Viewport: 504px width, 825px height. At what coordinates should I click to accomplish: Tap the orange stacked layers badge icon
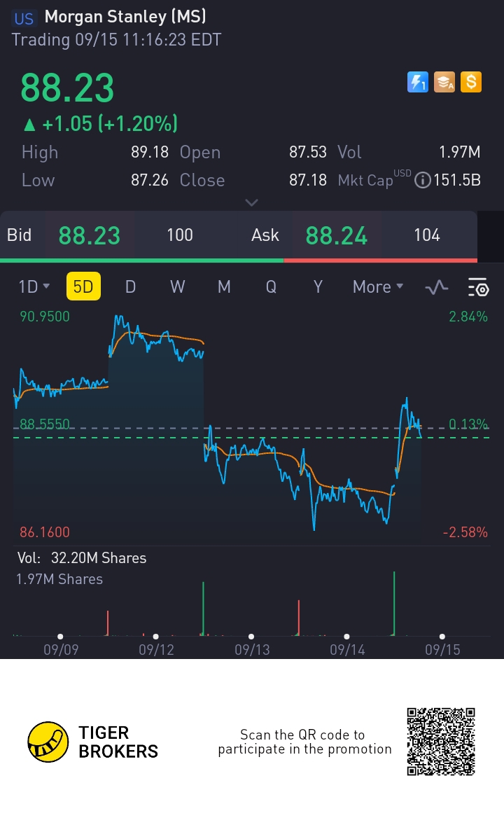click(x=444, y=82)
